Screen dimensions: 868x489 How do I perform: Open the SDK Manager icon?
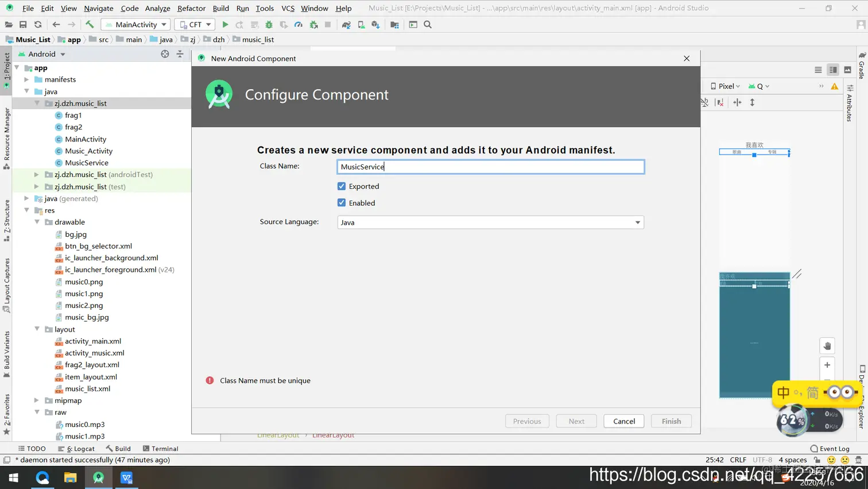(375, 25)
